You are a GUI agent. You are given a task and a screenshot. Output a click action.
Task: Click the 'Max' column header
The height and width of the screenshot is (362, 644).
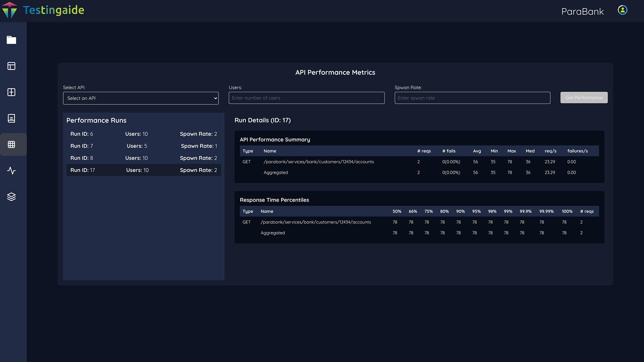pos(511,151)
